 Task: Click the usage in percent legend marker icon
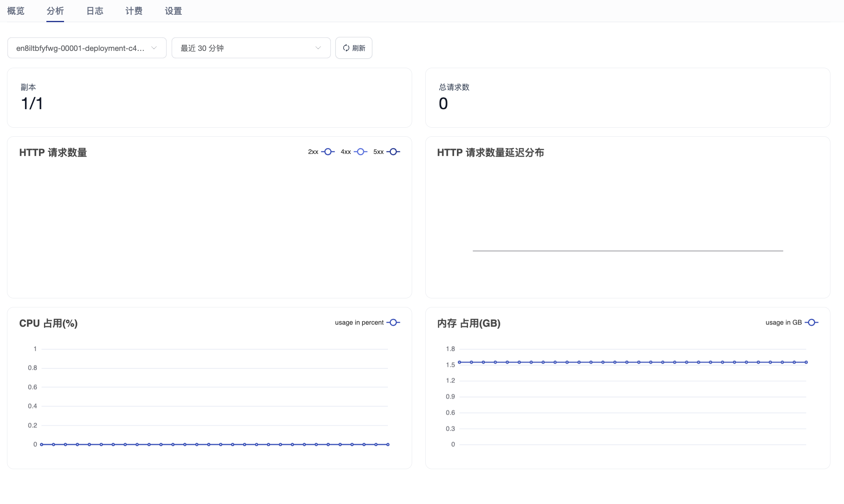(393, 323)
